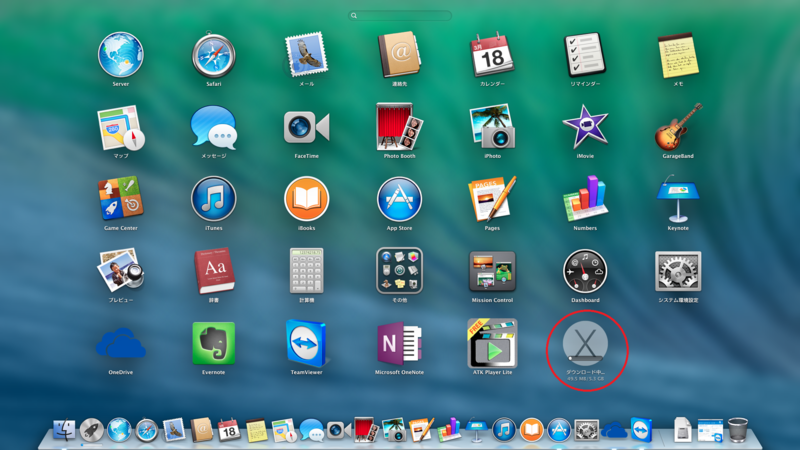
Task: Launch iMovie
Action: (x=585, y=127)
